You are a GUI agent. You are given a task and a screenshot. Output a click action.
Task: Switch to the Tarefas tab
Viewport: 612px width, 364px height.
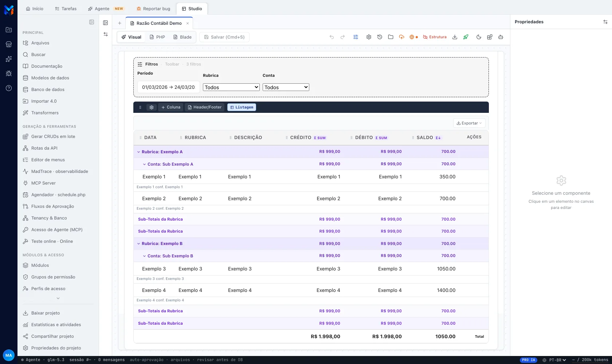[x=66, y=9]
